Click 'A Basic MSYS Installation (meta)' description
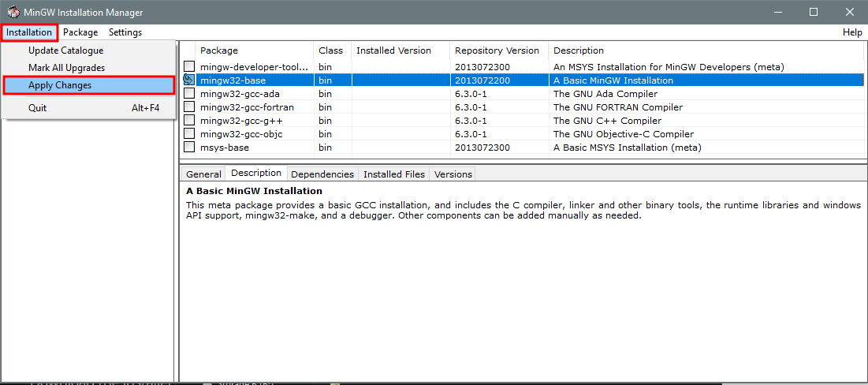868x385 pixels. coord(628,148)
